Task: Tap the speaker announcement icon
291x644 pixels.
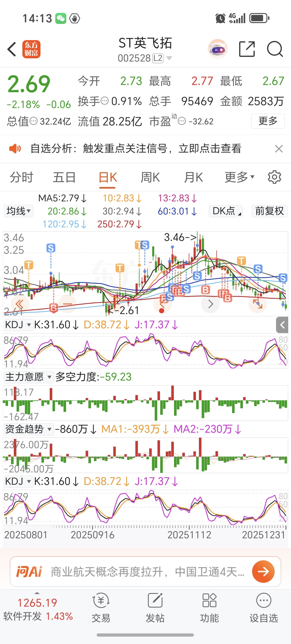Action: click(x=15, y=149)
